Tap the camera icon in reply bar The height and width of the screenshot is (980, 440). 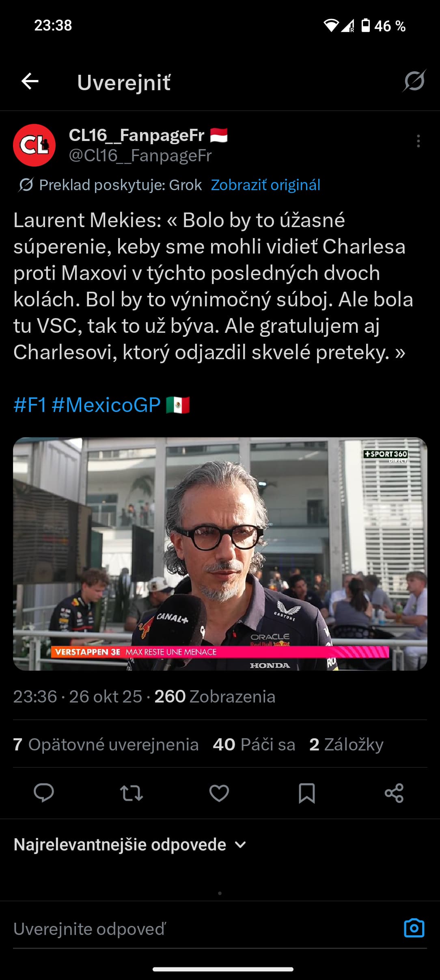pos(414,928)
